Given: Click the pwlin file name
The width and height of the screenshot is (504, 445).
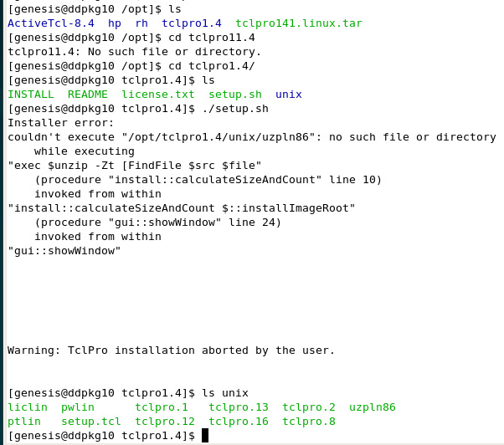Looking at the screenshot, I should pyautogui.click(x=78, y=407).
